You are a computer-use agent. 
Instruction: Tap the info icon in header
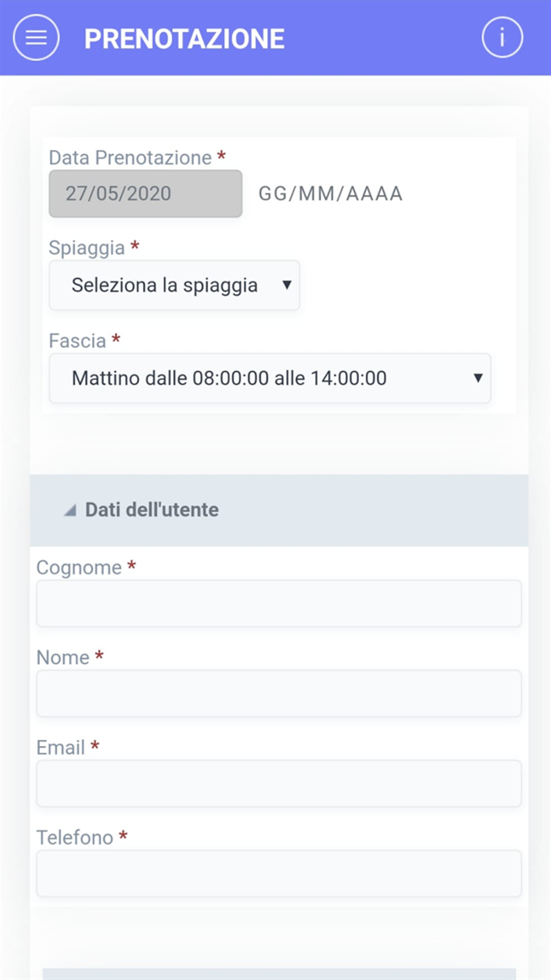[x=502, y=37]
